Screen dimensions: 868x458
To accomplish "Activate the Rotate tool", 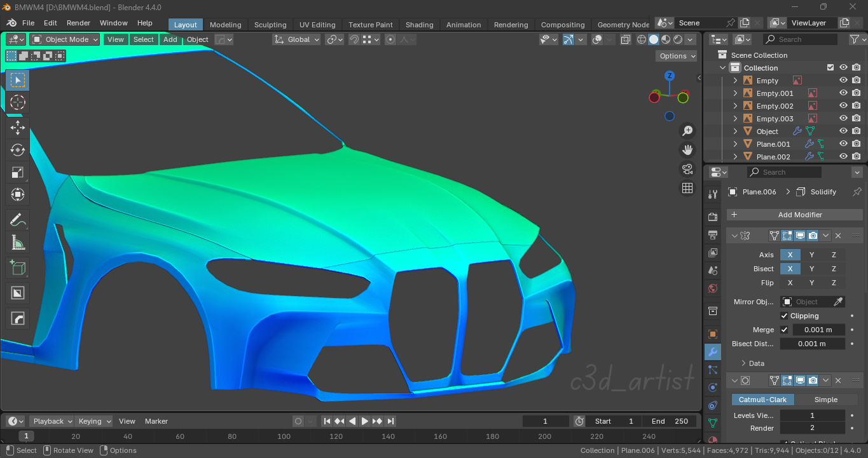I will coord(18,150).
